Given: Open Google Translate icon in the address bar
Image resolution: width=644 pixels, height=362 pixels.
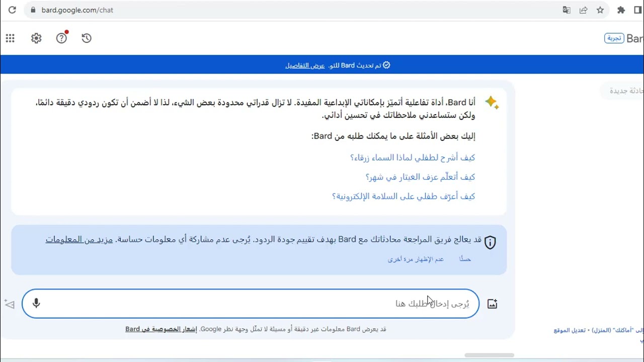Looking at the screenshot, I should point(567,10).
